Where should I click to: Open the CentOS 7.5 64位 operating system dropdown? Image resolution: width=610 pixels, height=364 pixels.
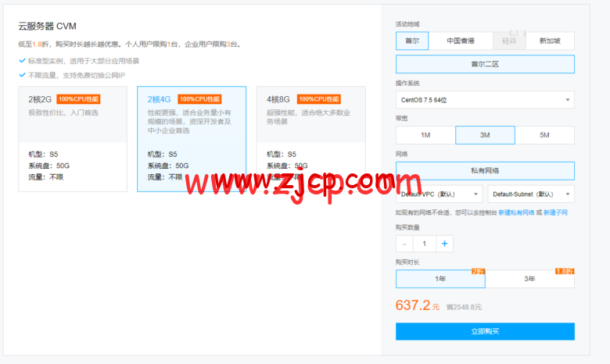(x=485, y=100)
